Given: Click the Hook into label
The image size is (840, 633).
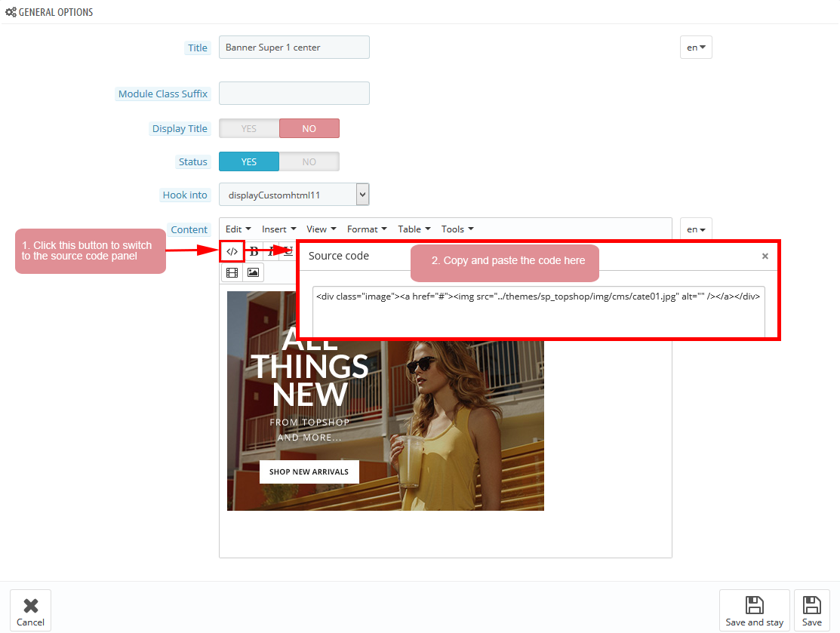Looking at the screenshot, I should pos(185,195).
